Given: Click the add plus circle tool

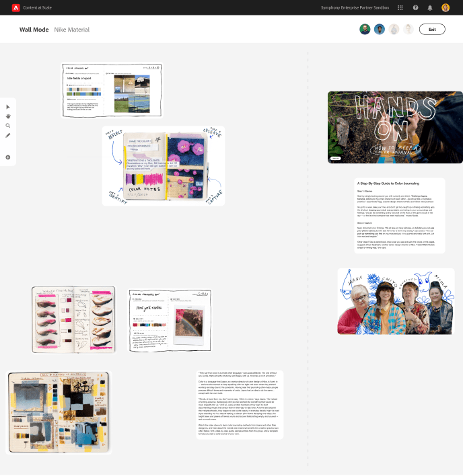Looking at the screenshot, I should click(x=8, y=157).
